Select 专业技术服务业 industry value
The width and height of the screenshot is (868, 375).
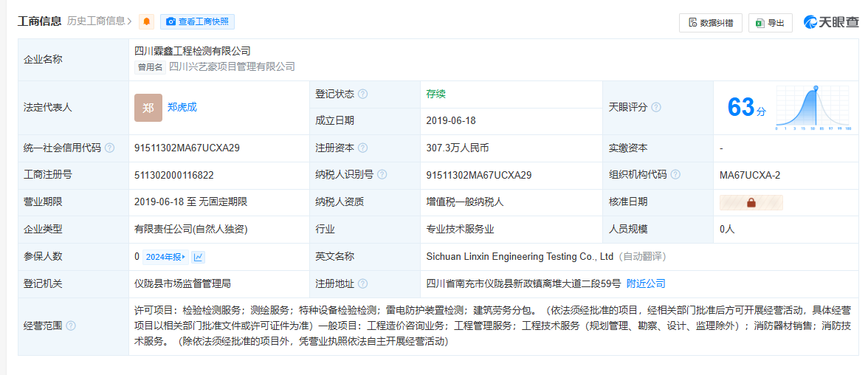460,230
